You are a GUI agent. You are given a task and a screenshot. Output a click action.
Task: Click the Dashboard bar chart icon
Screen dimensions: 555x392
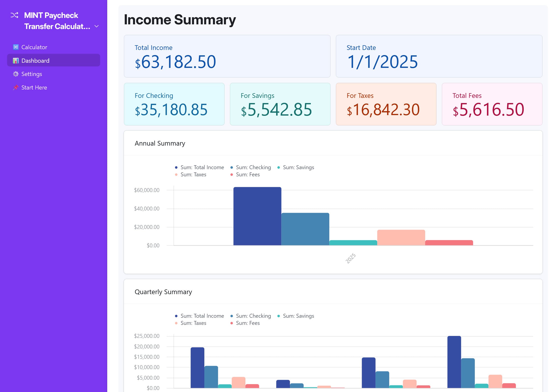(x=16, y=60)
